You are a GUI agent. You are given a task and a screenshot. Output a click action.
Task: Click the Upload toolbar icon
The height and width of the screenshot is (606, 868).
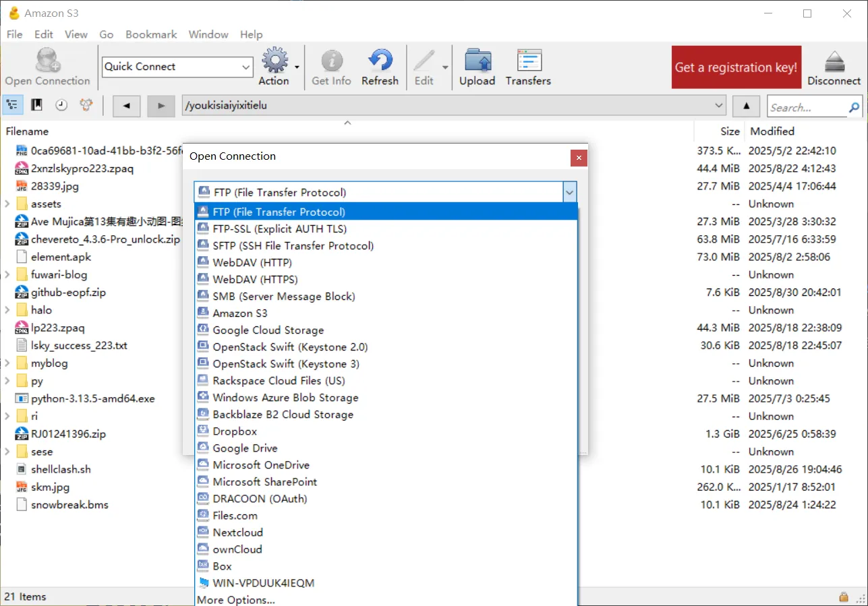[477, 67]
